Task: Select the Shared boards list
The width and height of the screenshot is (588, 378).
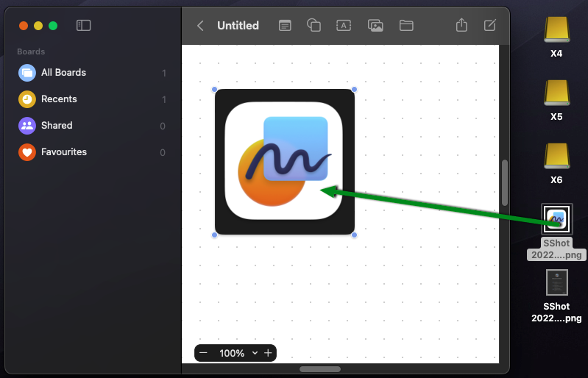Action: (x=92, y=126)
